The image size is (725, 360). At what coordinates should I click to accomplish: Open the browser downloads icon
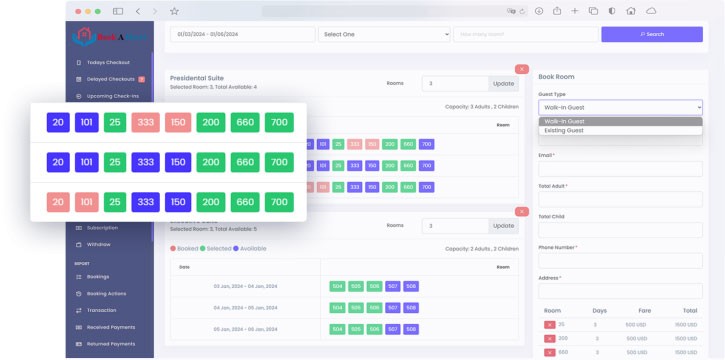coord(539,11)
